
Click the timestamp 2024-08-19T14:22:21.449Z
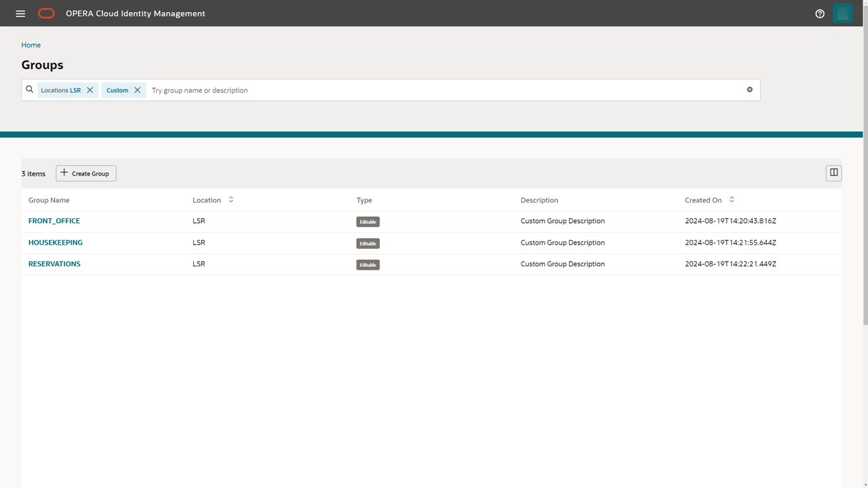[x=730, y=264]
